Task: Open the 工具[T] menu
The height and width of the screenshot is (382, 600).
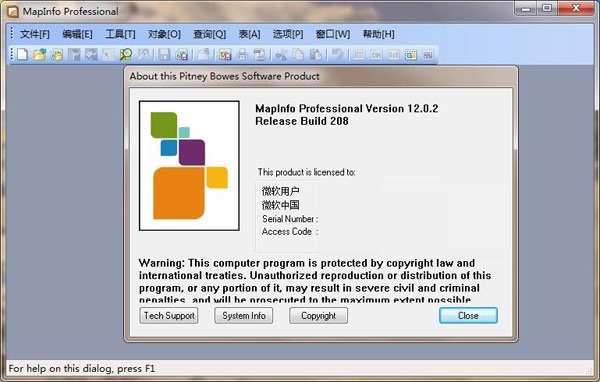Action: point(120,34)
